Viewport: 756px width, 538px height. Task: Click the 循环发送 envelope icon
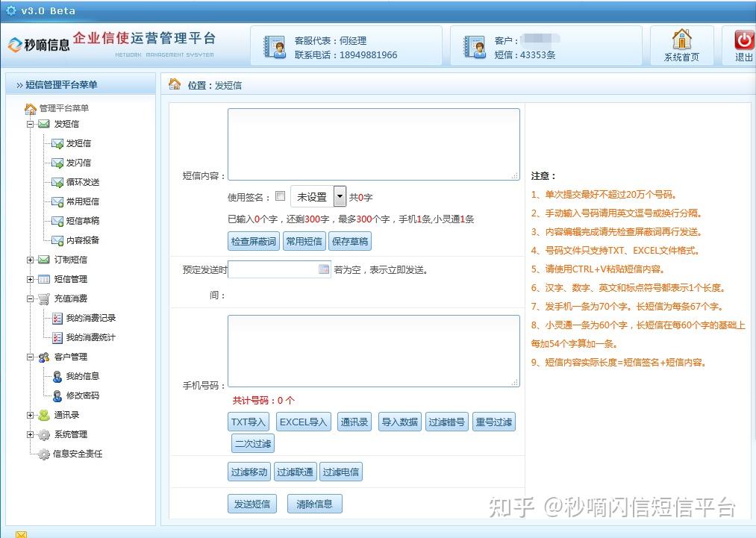(x=57, y=182)
